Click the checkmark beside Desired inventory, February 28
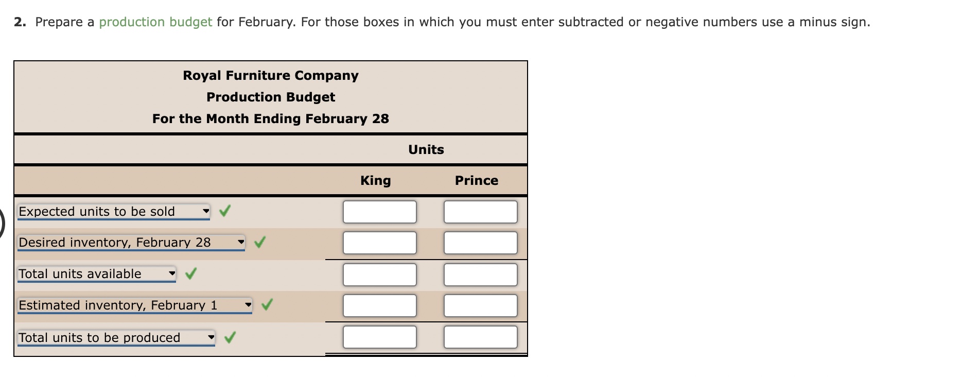The height and width of the screenshot is (377, 980). pos(261,241)
